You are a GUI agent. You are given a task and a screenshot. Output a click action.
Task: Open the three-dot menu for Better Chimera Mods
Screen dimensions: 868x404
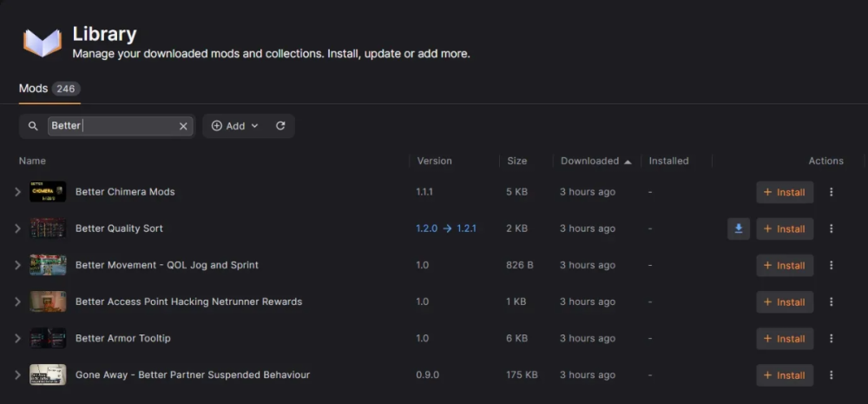click(x=831, y=192)
